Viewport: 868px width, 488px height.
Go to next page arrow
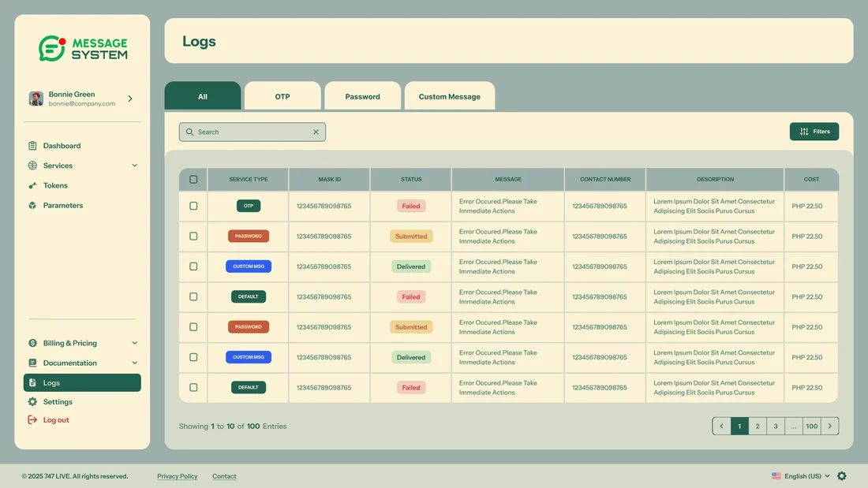click(830, 426)
